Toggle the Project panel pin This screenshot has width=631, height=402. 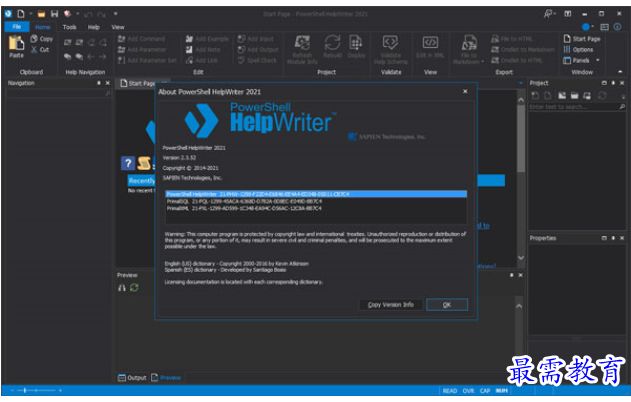(x=613, y=83)
